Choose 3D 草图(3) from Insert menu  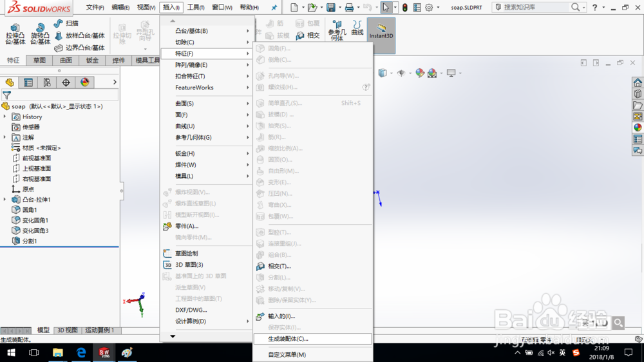point(206,265)
